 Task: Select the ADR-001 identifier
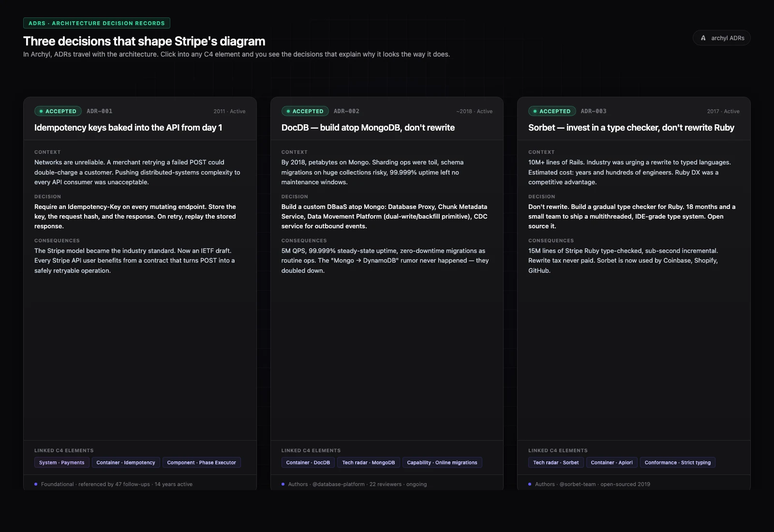(100, 111)
